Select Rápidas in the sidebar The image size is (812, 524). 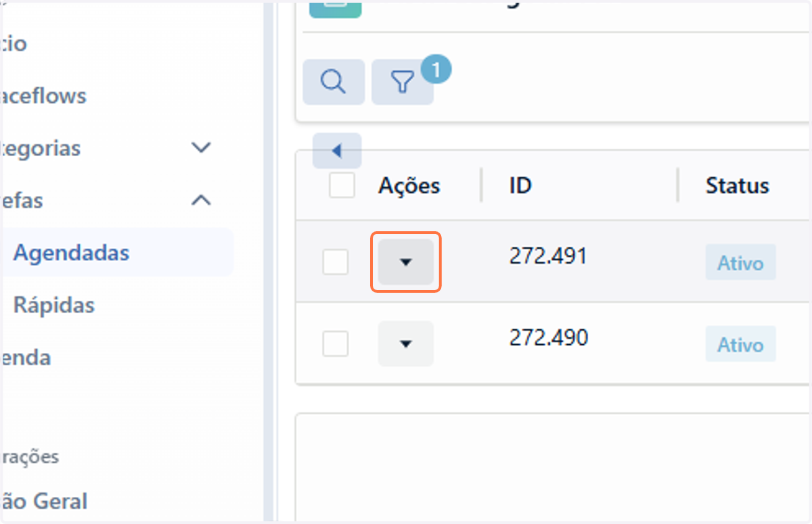[x=54, y=305]
